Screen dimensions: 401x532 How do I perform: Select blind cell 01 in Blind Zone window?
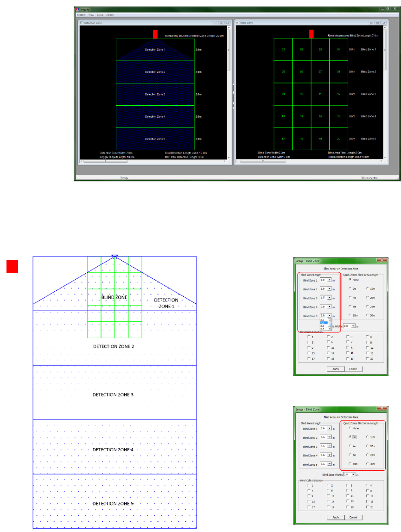pos(283,50)
